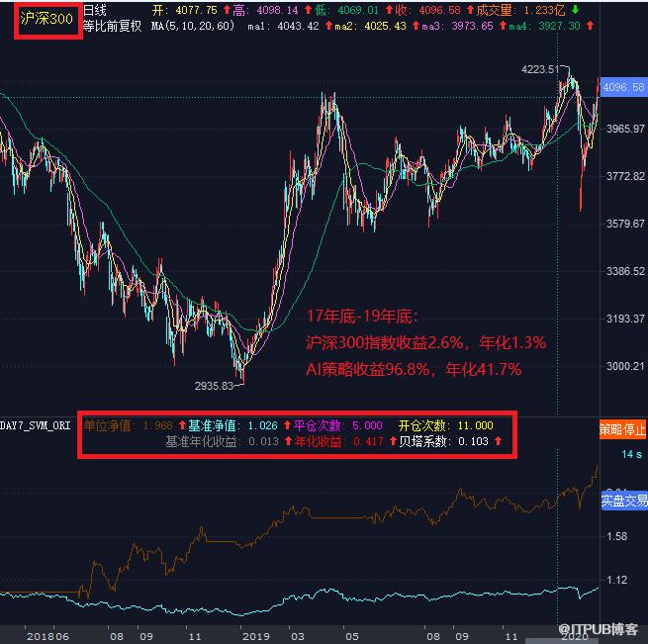Screen dimensions: 648x644
Task: Click the 3386.52 price axis label
Action: pos(625,271)
